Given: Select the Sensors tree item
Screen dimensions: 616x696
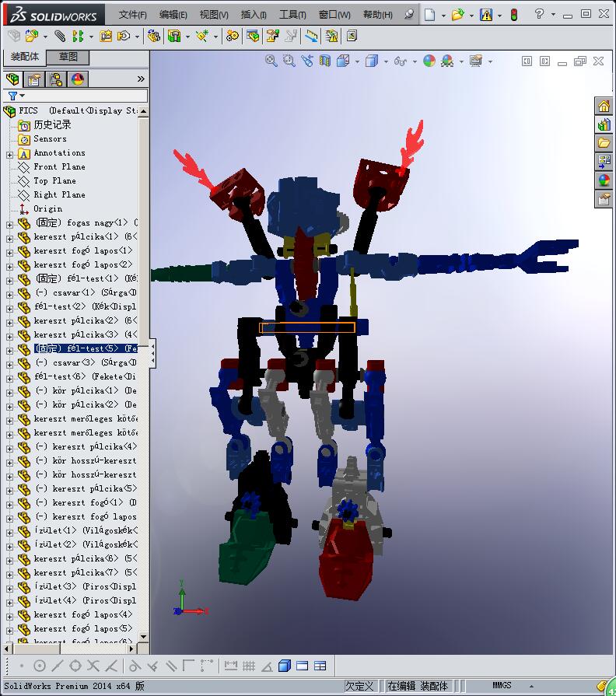Looking at the screenshot, I should [x=50, y=139].
